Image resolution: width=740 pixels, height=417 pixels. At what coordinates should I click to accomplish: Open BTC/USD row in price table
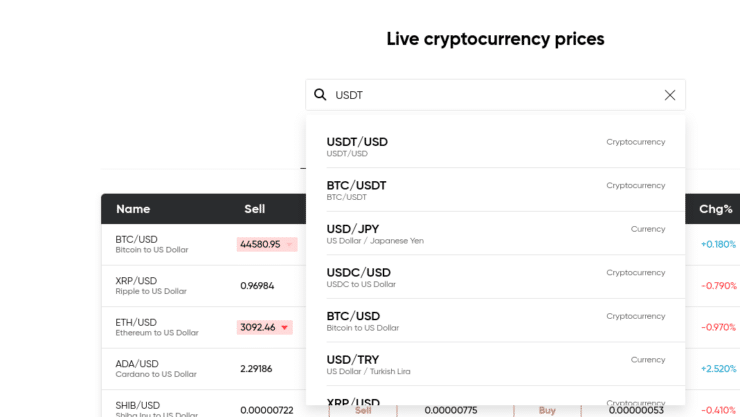coord(203,244)
